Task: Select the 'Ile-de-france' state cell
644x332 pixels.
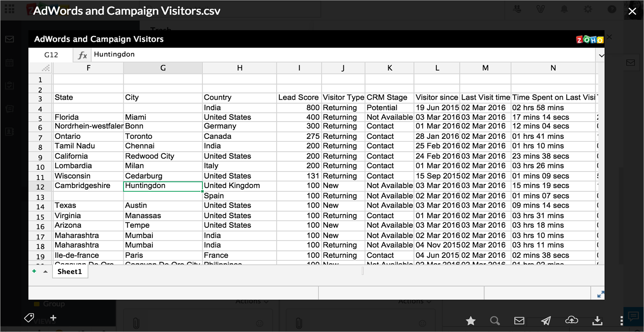Action: (x=88, y=256)
